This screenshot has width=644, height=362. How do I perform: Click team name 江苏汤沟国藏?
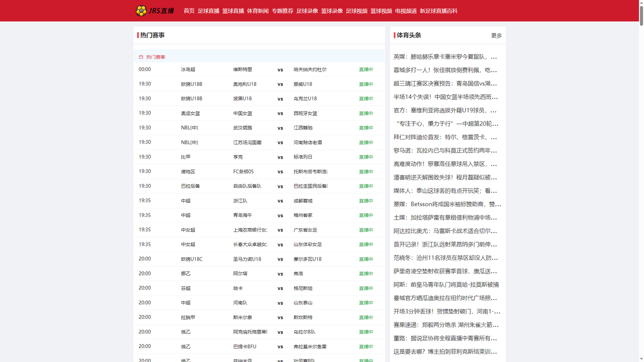247,143
